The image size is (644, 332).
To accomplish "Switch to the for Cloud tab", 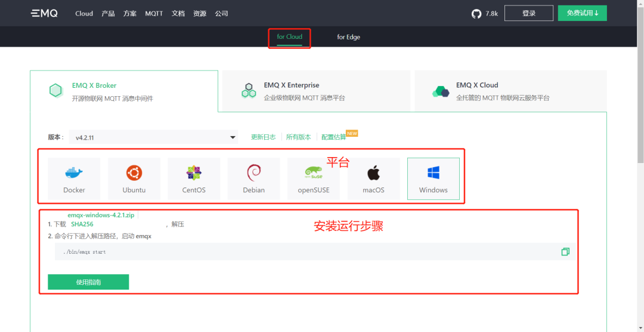I will click(x=290, y=37).
